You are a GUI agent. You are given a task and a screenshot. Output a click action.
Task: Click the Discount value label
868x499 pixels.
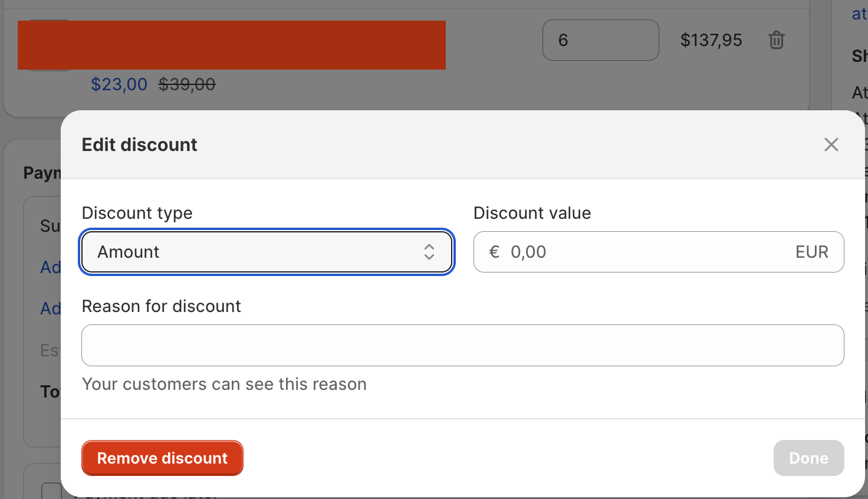pyautogui.click(x=532, y=213)
